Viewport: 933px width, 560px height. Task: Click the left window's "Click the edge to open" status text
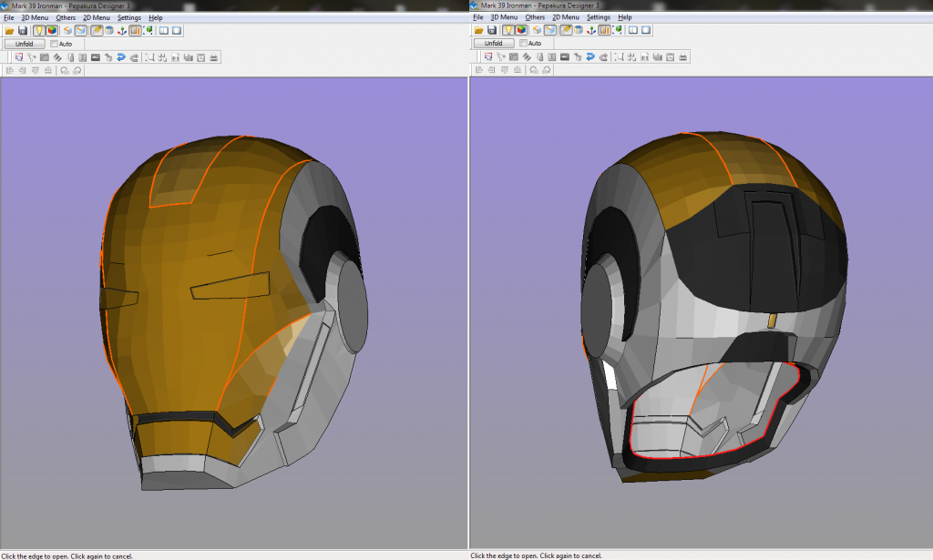pos(67,556)
